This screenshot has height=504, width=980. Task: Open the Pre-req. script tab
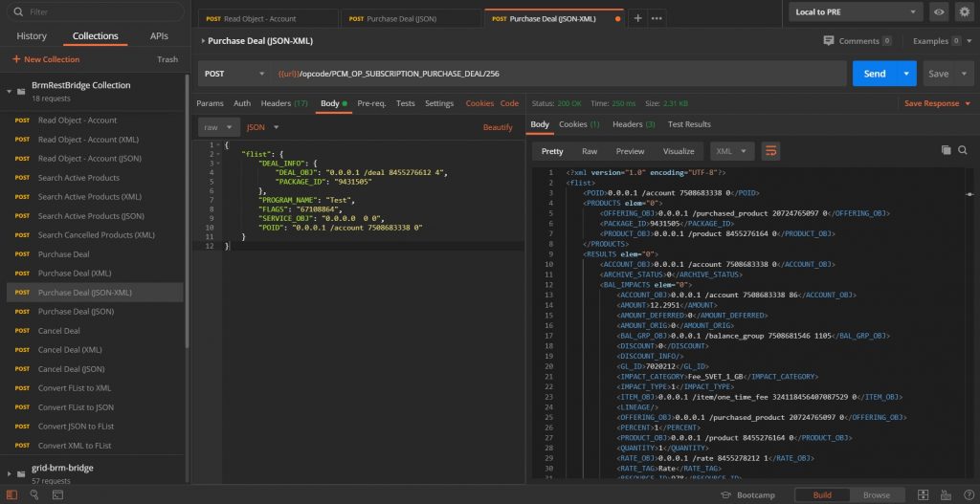click(x=371, y=103)
